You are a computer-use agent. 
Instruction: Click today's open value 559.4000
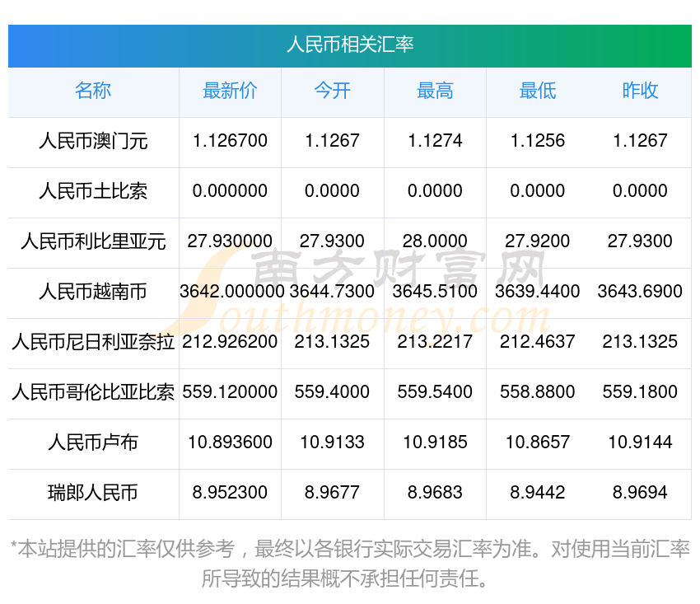point(332,391)
